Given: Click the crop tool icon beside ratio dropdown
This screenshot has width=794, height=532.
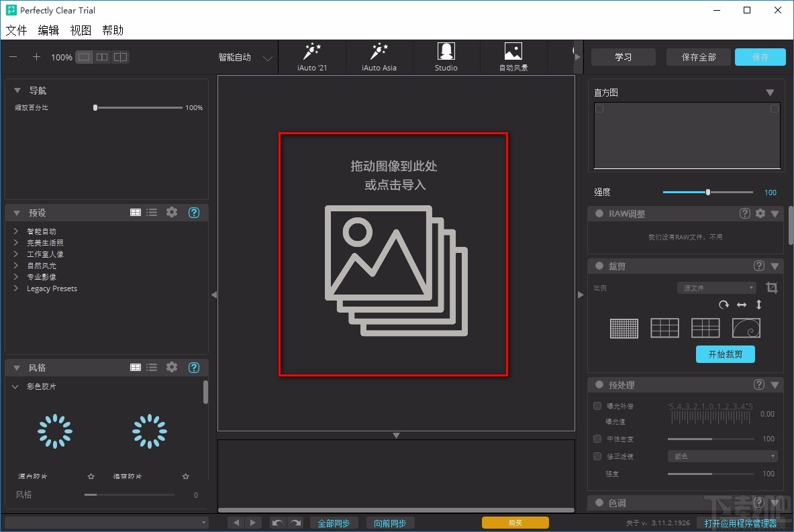Looking at the screenshot, I should [772, 288].
